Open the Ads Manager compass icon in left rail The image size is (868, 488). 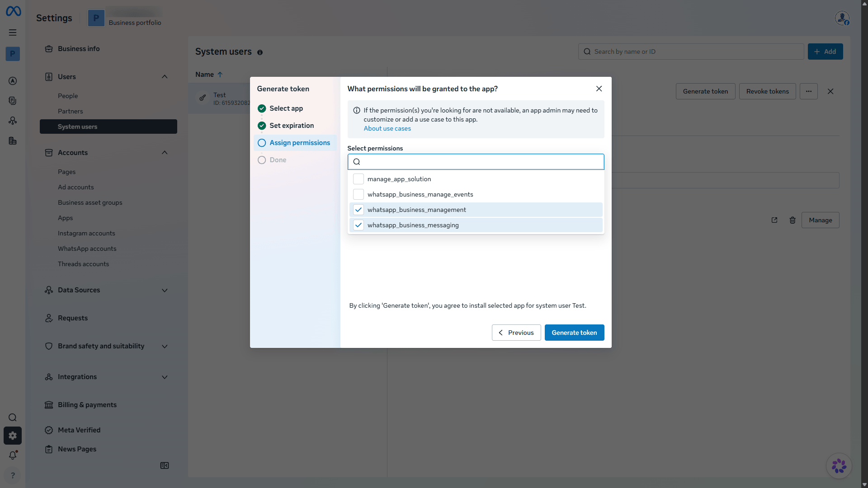pyautogui.click(x=13, y=81)
